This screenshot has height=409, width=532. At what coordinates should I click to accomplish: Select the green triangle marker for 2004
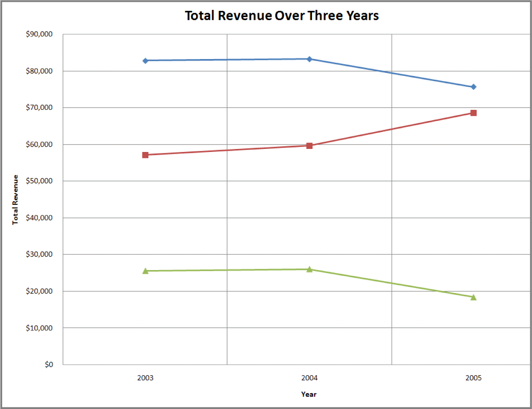click(x=309, y=269)
